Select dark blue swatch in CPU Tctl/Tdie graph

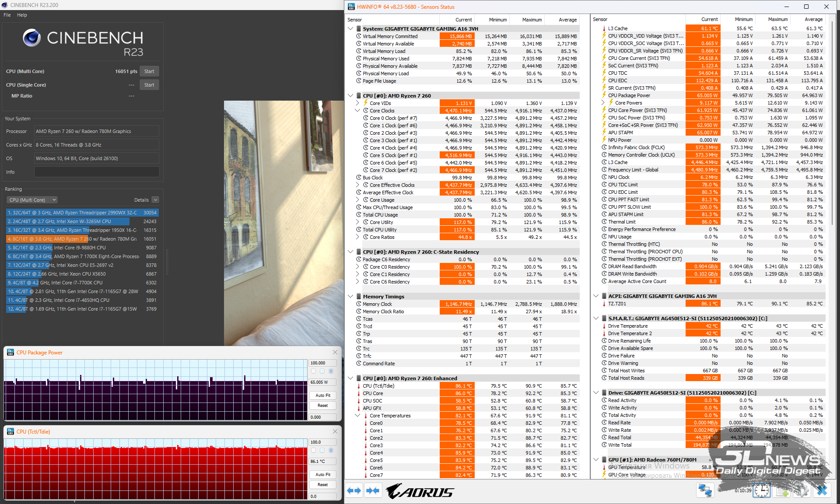point(331,450)
